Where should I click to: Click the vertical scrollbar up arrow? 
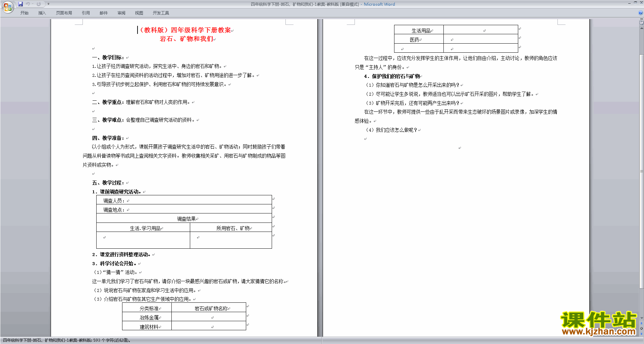pyautogui.click(x=641, y=28)
